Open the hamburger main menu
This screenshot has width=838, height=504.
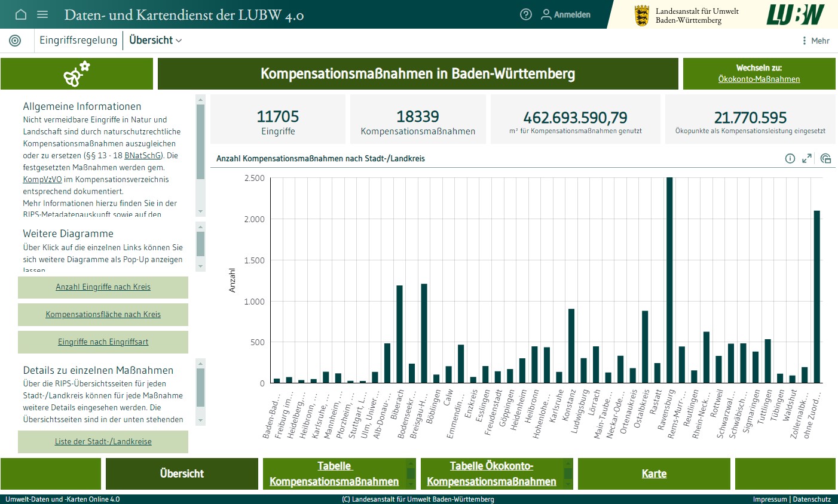[42, 14]
